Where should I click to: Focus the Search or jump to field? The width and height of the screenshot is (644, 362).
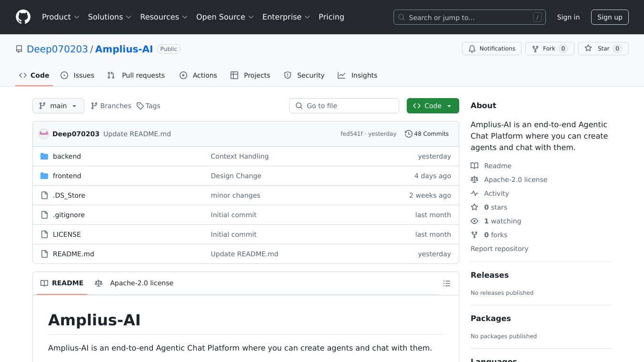point(469,18)
